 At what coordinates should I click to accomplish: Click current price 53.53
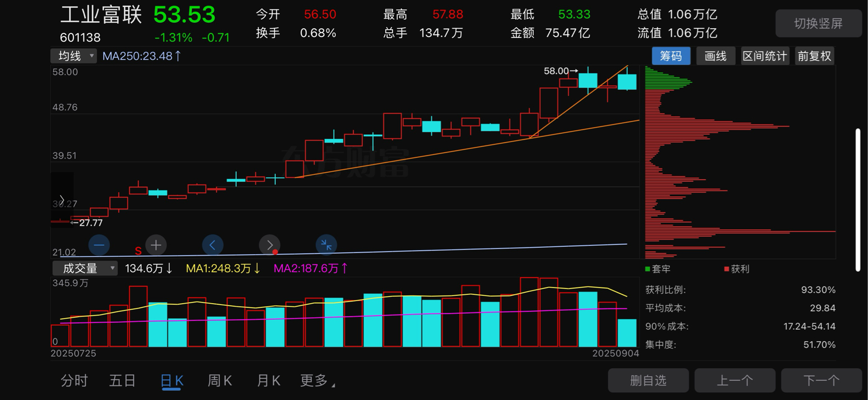pos(185,15)
